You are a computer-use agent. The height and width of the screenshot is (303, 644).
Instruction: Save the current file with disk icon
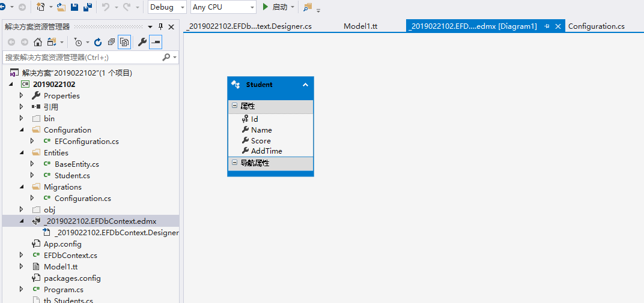[x=74, y=7]
